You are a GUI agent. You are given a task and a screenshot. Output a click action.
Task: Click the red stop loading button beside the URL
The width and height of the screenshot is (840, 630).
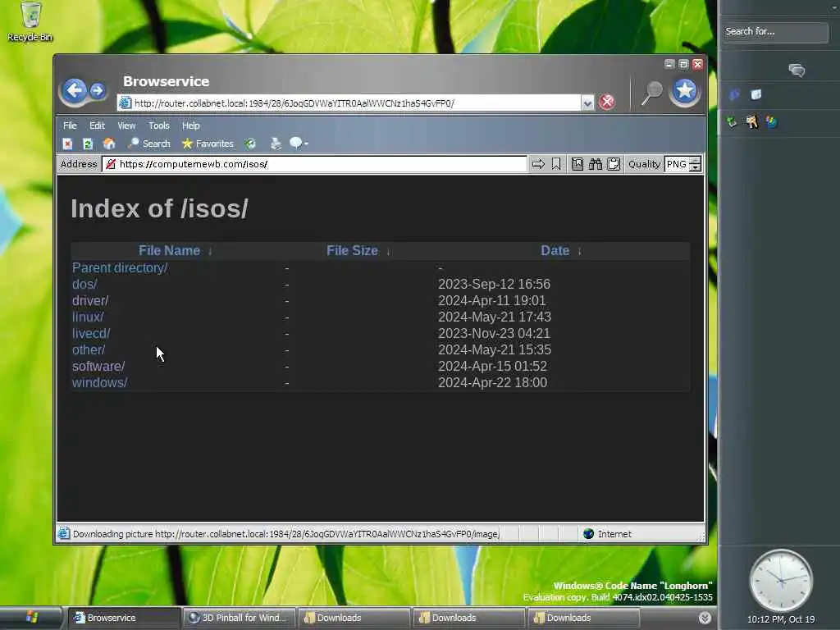[x=606, y=102]
